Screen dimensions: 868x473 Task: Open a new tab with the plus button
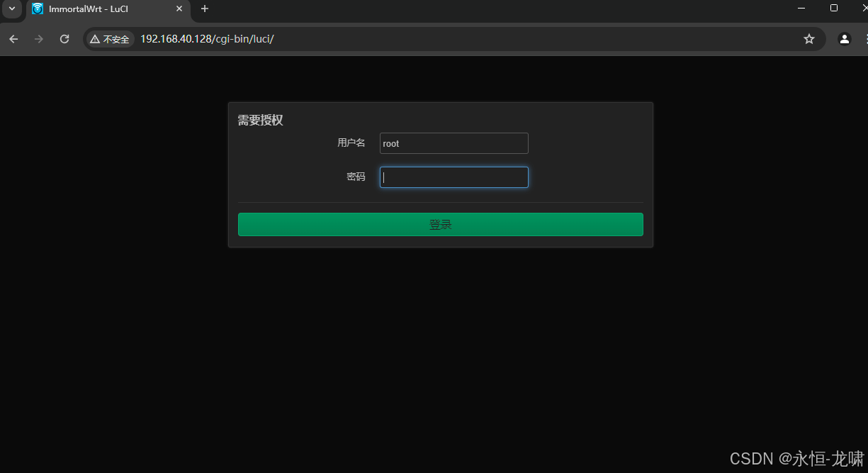[205, 9]
